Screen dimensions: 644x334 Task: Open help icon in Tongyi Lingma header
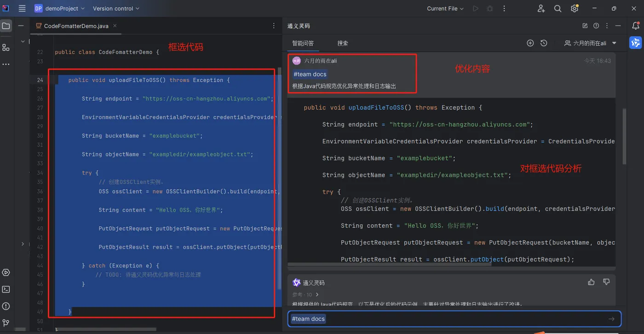596,26
